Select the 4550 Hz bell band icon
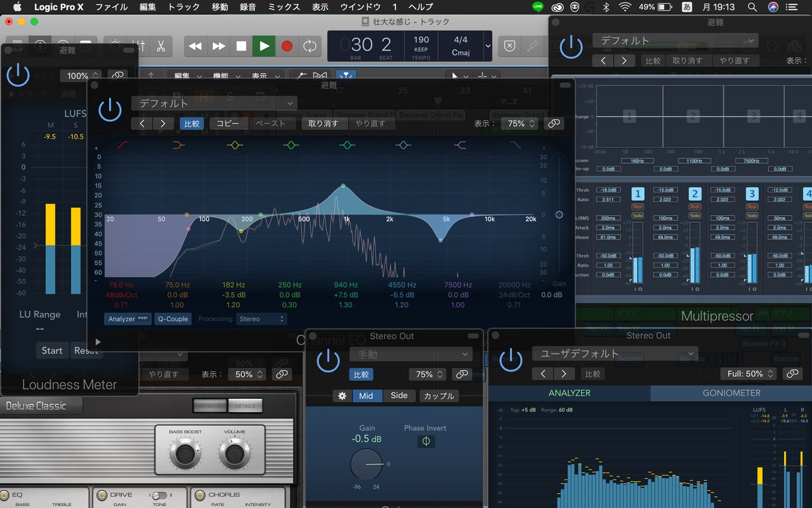Viewport: 812px width, 508px height. click(x=403, y=144)
